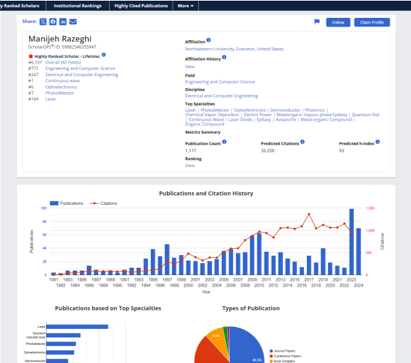The height and width of the screenshot is (363, 411).
Task: Click the Follow button
Action: [x=338, y=22]
